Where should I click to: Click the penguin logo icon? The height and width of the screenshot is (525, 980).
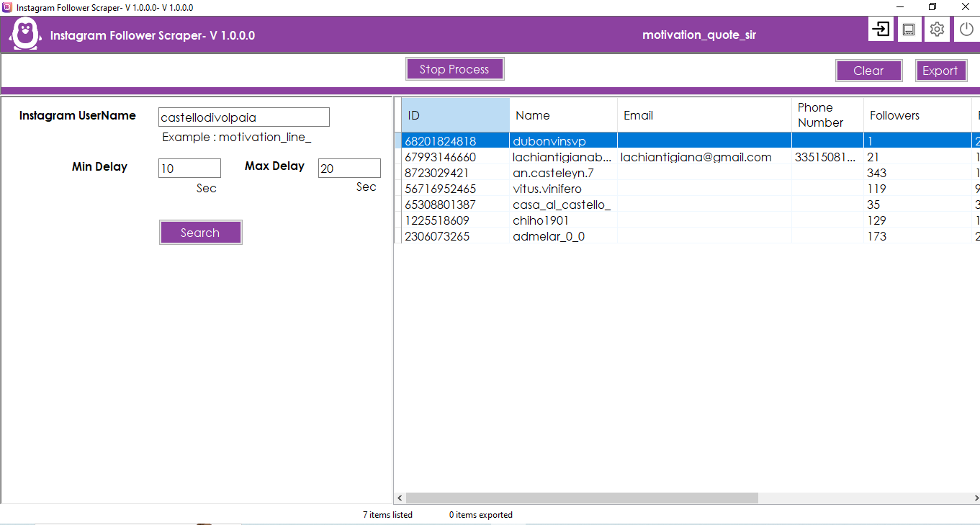24,33
